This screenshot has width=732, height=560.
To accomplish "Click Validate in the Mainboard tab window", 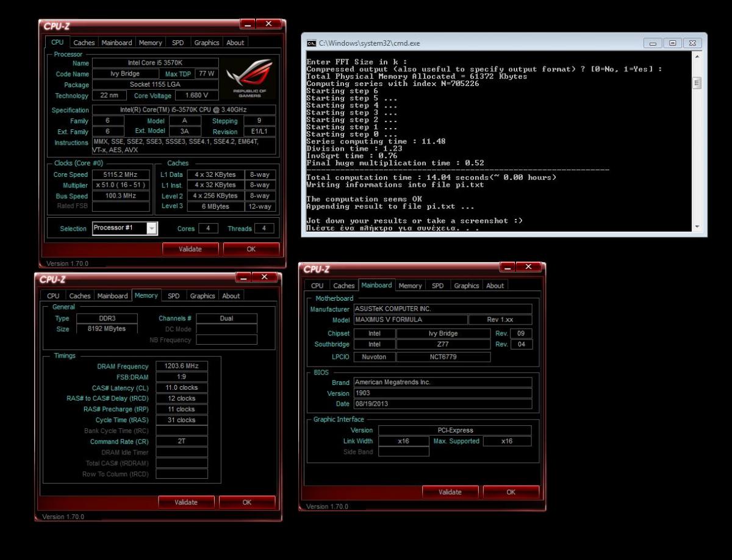I will coord(450,492).
